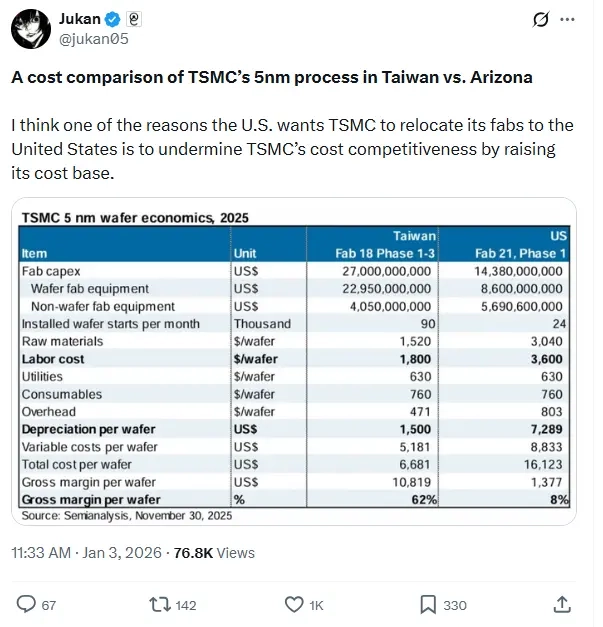603x627 pixels.
Task: Click the @jukan05 handle
Action: (92, 39)
